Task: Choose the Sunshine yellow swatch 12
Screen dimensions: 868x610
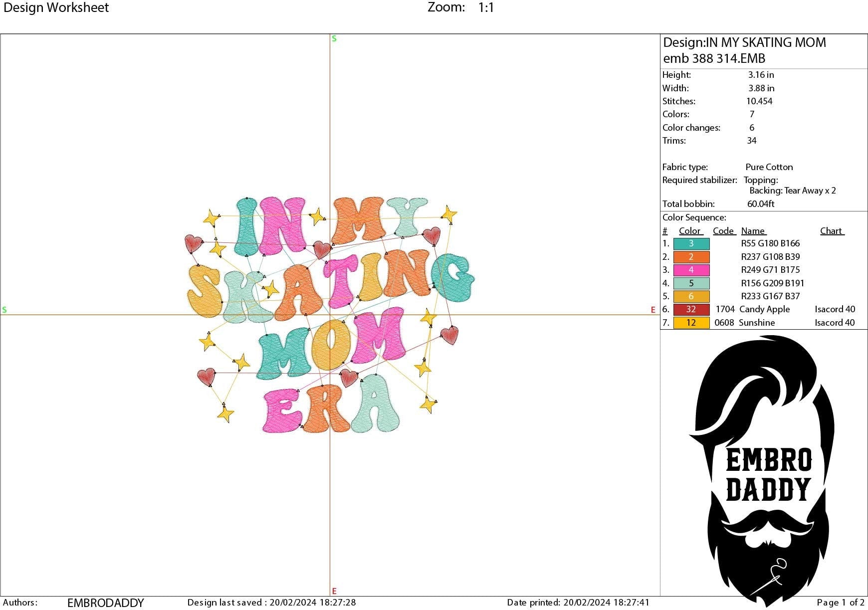Action: coord(691,323)
